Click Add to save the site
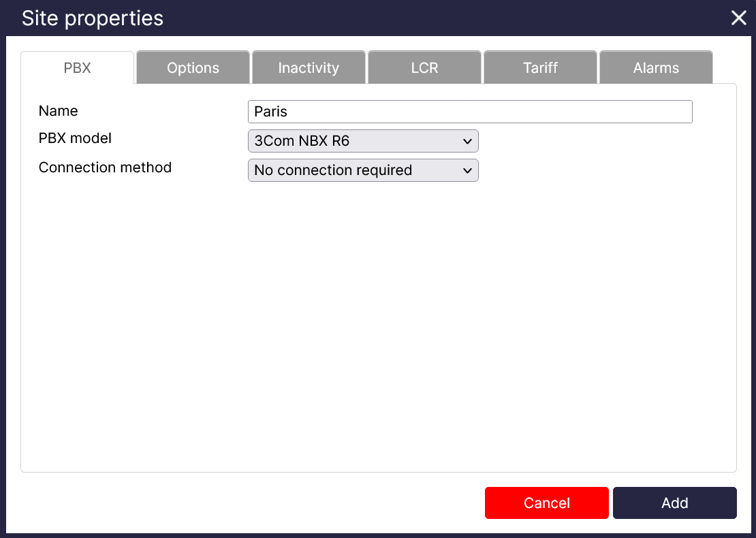 [674, 503]
